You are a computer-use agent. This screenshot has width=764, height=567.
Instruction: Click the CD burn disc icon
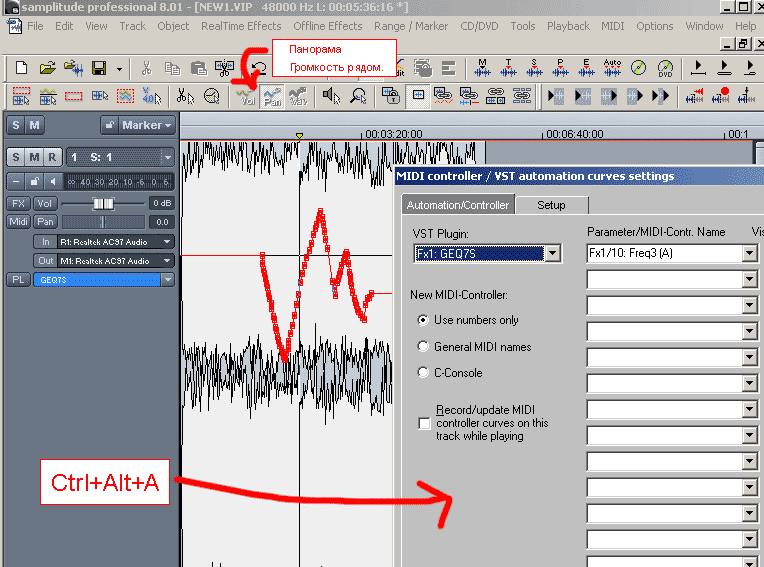638,68
